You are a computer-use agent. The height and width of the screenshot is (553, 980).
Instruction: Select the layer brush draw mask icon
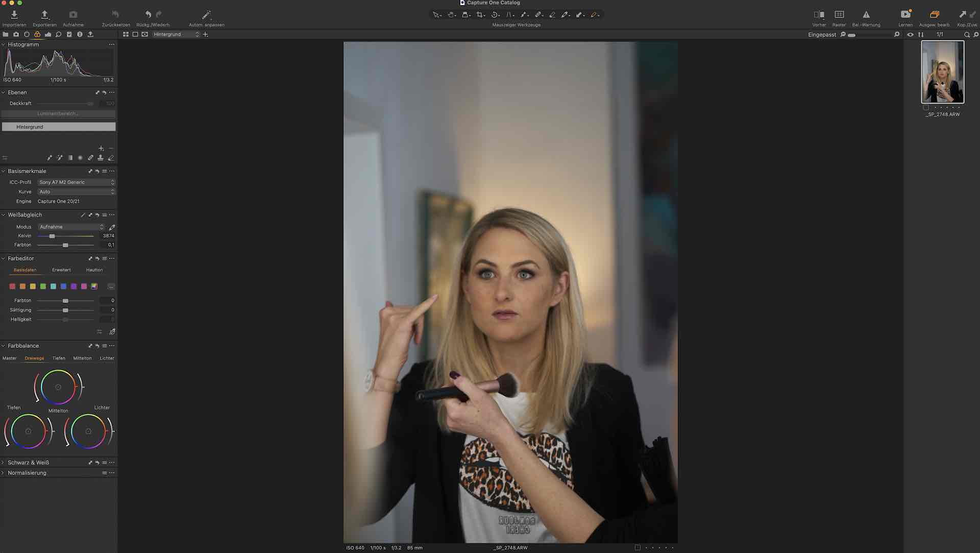click(x=50, y=158)
